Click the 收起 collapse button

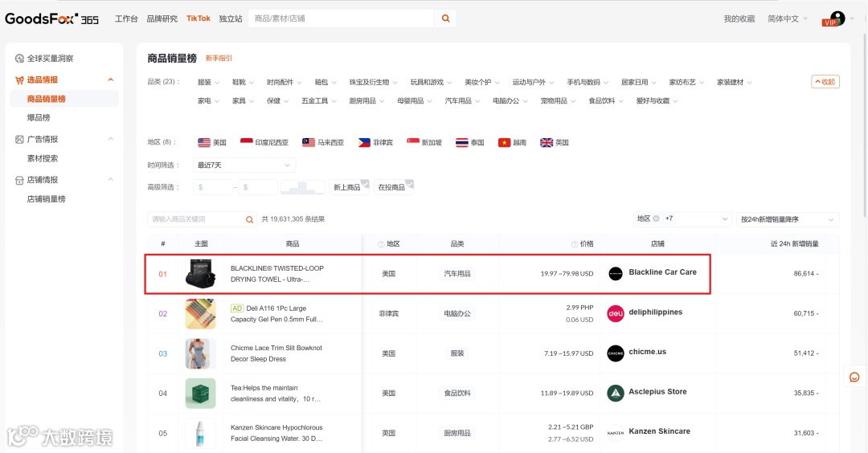(x=825, y=82)
